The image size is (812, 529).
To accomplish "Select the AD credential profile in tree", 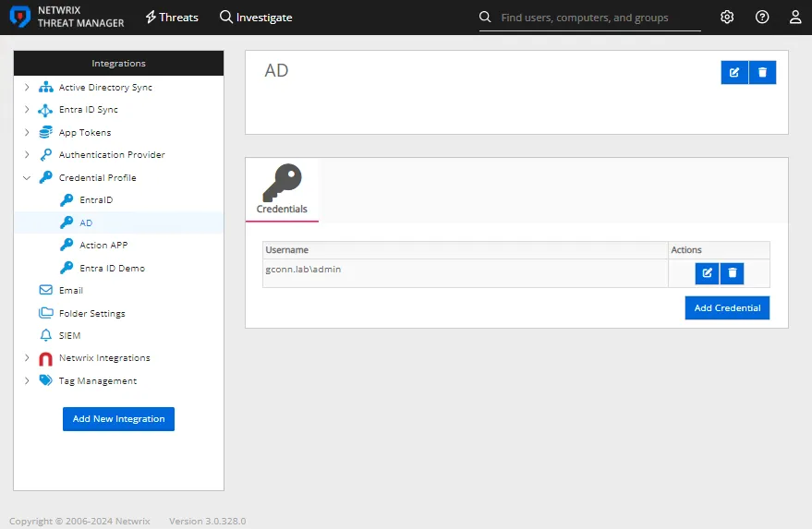I will (x=86, y=222).
